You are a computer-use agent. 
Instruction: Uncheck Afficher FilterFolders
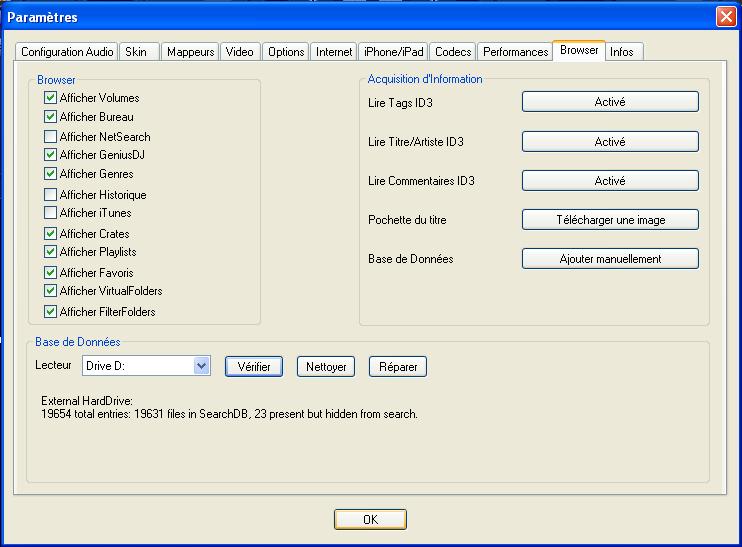(50, 311)
